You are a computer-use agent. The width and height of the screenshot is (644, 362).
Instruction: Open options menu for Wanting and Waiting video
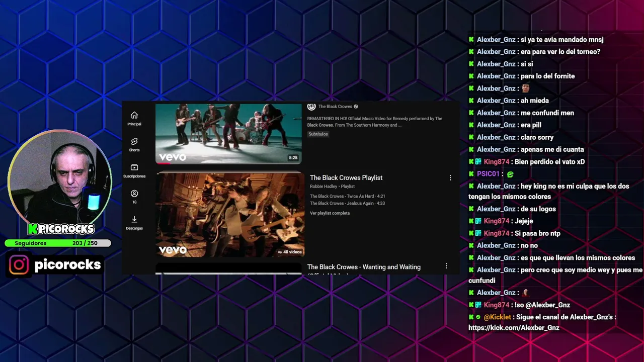[446, 266]
